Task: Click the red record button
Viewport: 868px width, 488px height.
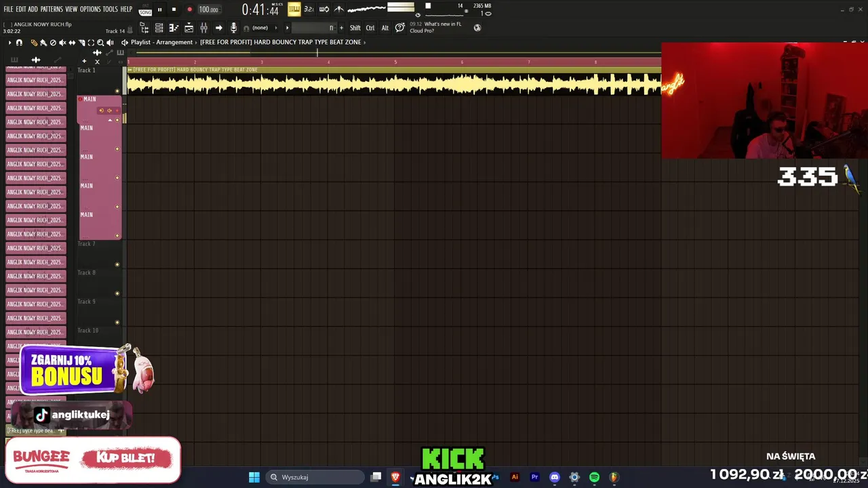Action: [189, 9]
